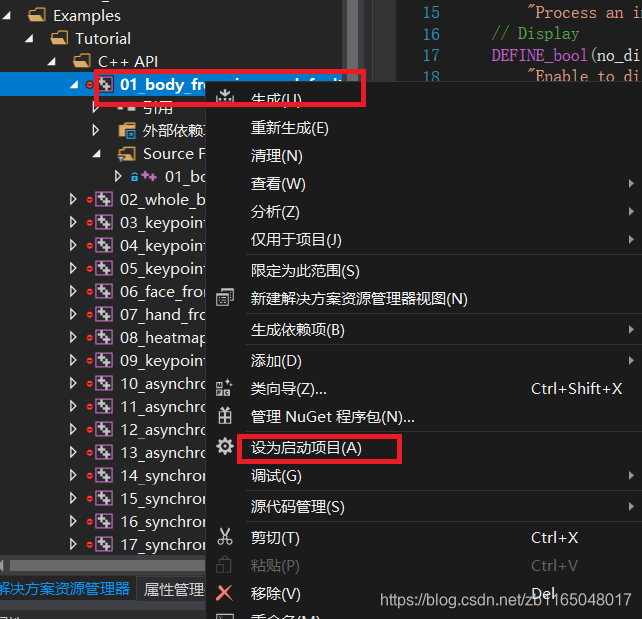Select the 11_asynchro project row
This screenshot has width=642, height=619.
[x=102, y=407]
